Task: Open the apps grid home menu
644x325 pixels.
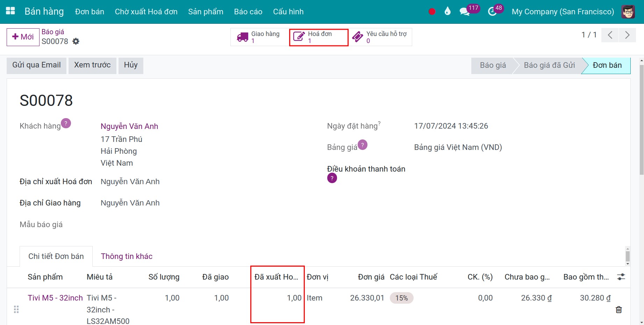Action: [10, 11]
